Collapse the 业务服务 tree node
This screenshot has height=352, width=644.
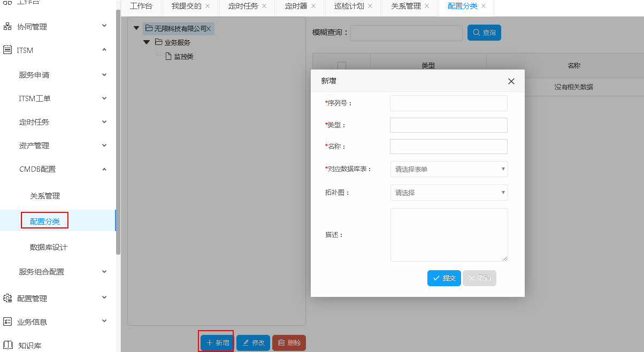pos(147,42)
